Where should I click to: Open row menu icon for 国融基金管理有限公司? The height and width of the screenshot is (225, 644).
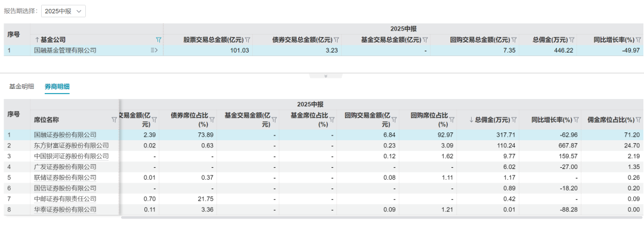(x=154, y=51)
